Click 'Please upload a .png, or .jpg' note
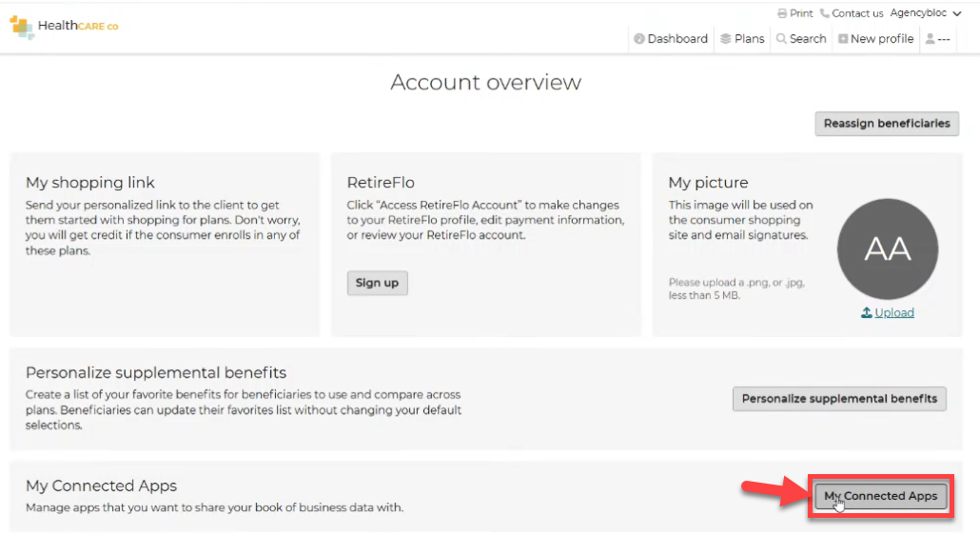This screenshot has width=980, height=535. pos(736,288)
